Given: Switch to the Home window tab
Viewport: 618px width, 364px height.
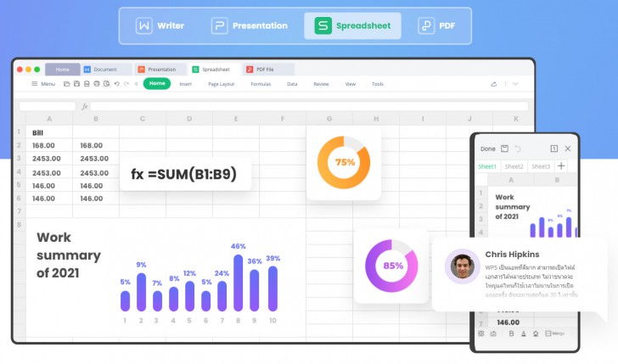Looking at the screenshot, I should coord(62,70).
